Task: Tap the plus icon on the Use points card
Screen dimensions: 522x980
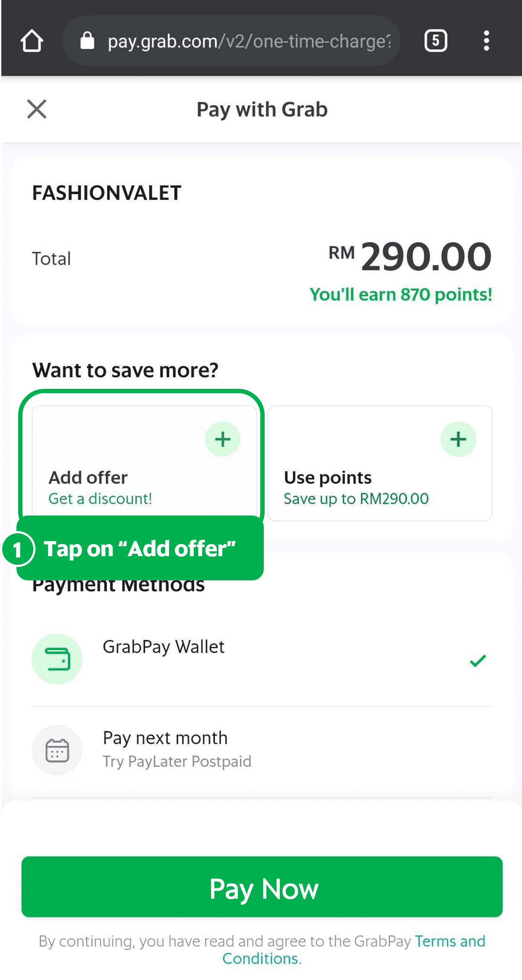Action: (x=458, y=439)
